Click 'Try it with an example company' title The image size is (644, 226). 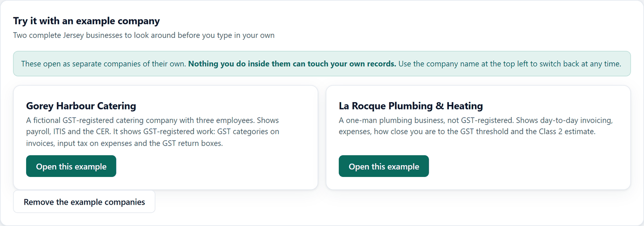point(87,21)
